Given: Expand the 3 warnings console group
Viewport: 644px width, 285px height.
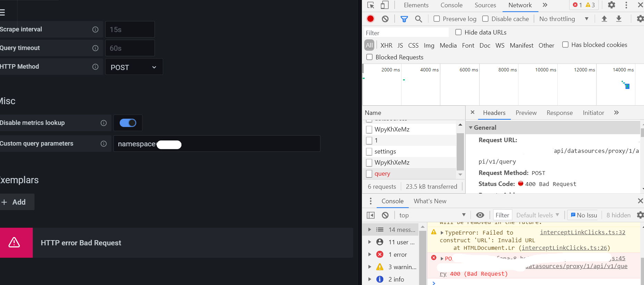Looking at the screenshot, I should pyautogui.click(x=369, y=267).
